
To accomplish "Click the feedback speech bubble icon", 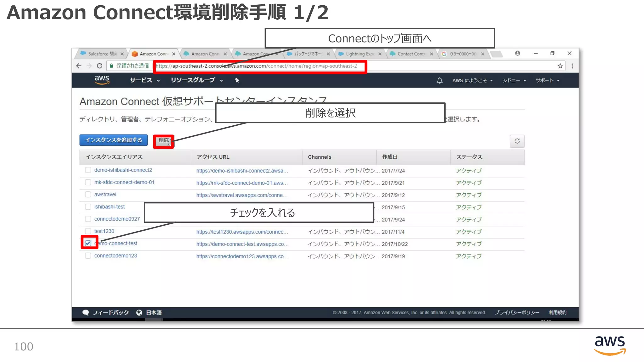I will (86, 312).
